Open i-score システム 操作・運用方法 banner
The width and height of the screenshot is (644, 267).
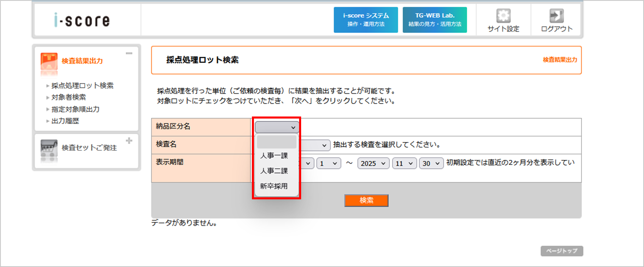(x=365, y=20)
